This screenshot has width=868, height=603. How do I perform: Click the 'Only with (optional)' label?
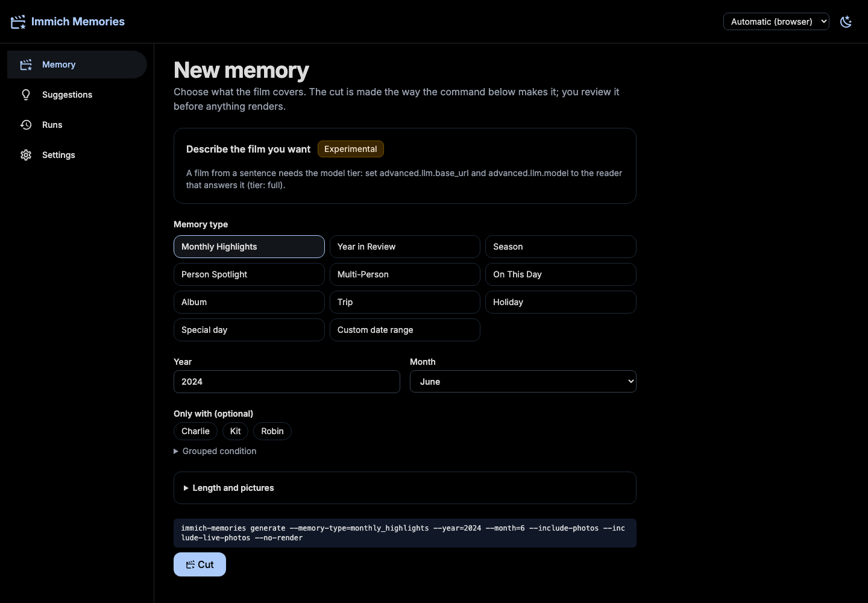point(213,414)
